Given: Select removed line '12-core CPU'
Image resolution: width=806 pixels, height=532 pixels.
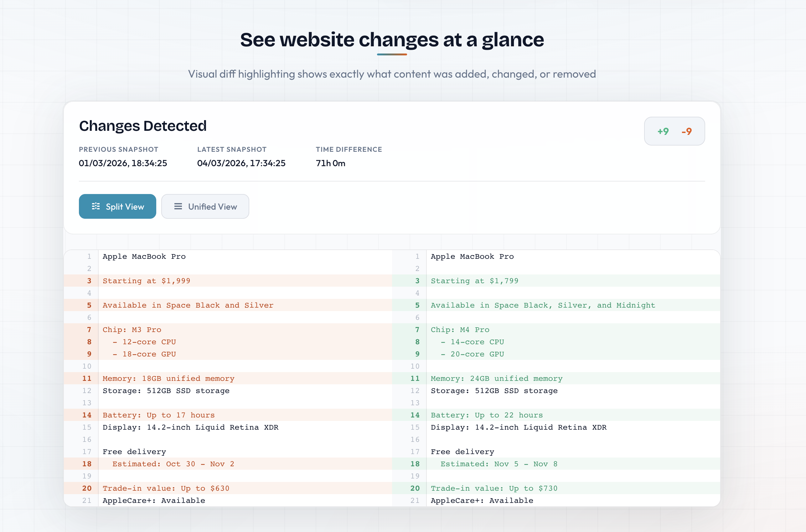Looking at the screenshot, I should (x=228, y=342).
